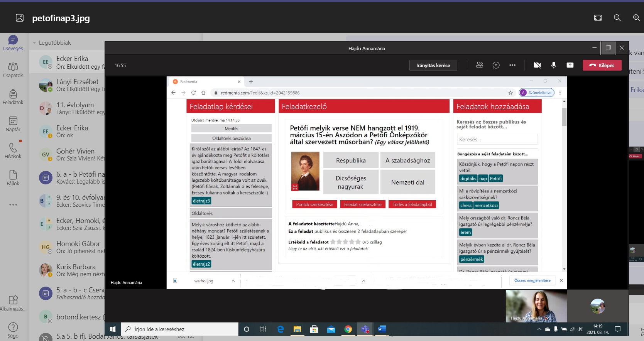Screen dimensions: 644x341
Task: Toggle microphone mute in call
Action: [554, 65]
